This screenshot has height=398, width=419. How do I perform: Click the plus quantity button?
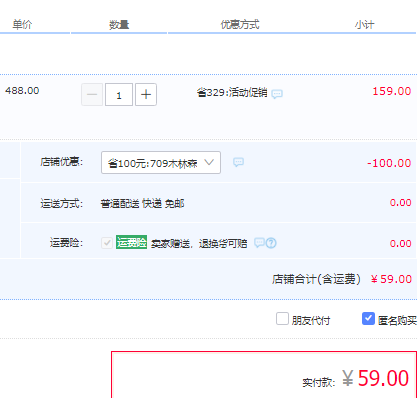[146, 95]
